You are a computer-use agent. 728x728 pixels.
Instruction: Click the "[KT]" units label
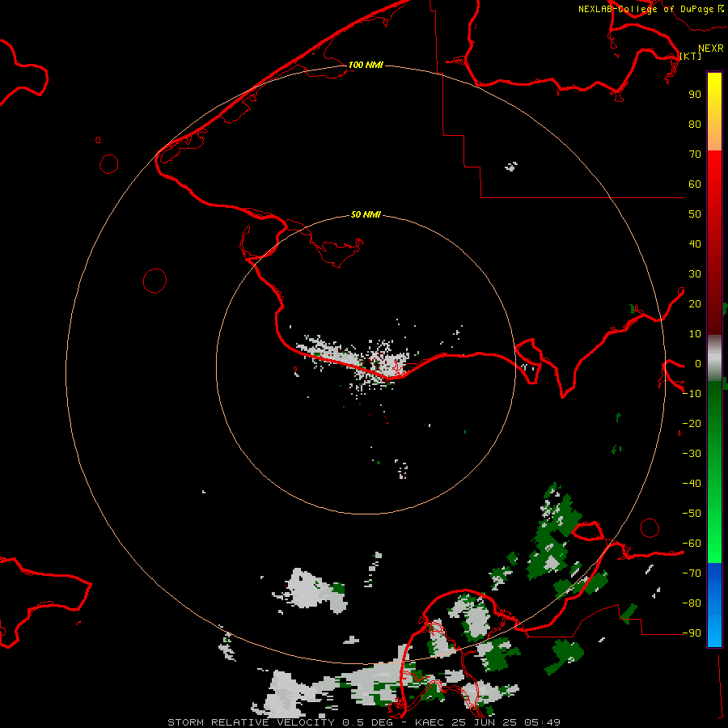(x=691, y=56)
